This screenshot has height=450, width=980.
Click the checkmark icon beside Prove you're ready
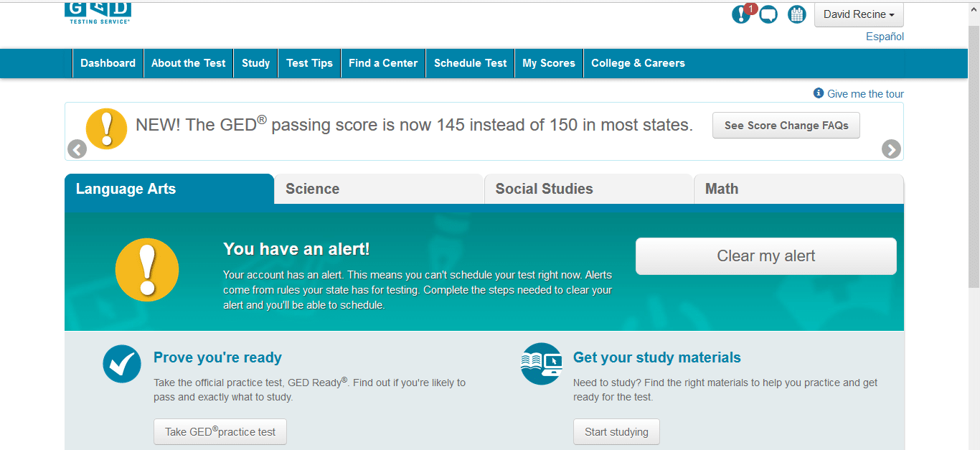122,363
